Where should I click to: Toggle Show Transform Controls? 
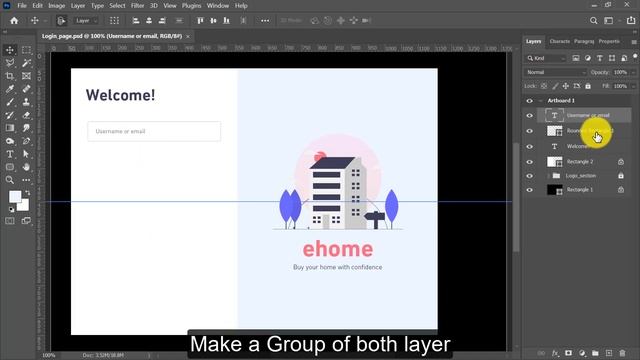(x=114, y=20)
